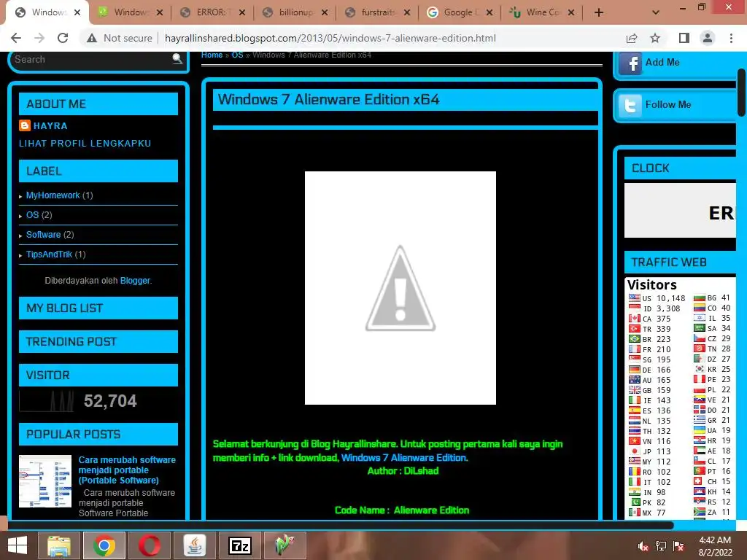Open the TipsAndTrik label link
The height and width of the screenshot is (560, 747).
point(49,254)
